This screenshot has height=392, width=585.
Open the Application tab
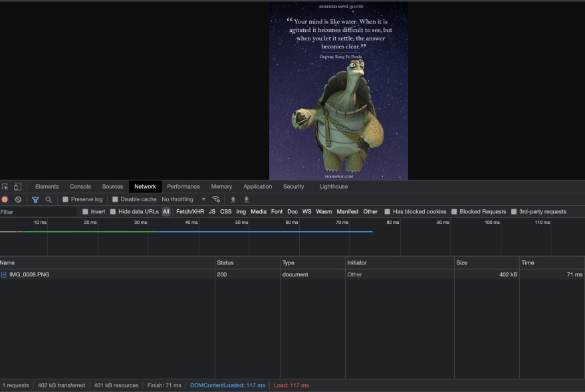[x=257, y=187]
